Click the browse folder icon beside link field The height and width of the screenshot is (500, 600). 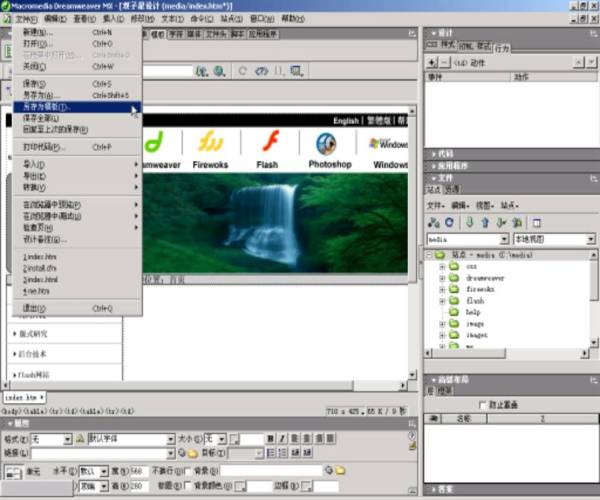(192, 454)
